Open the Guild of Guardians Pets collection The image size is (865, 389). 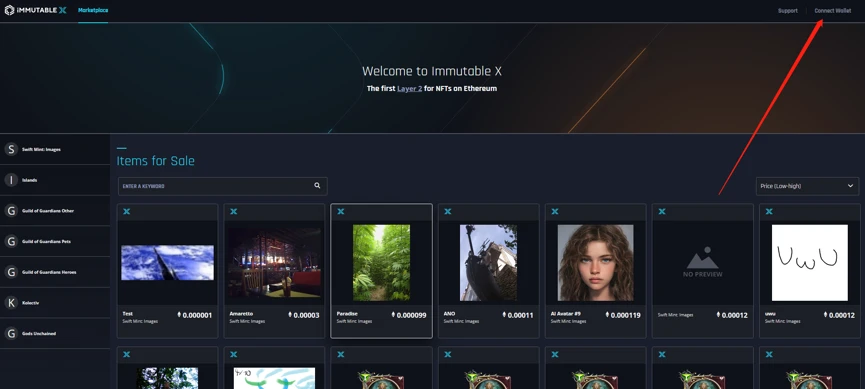(55, 241)
